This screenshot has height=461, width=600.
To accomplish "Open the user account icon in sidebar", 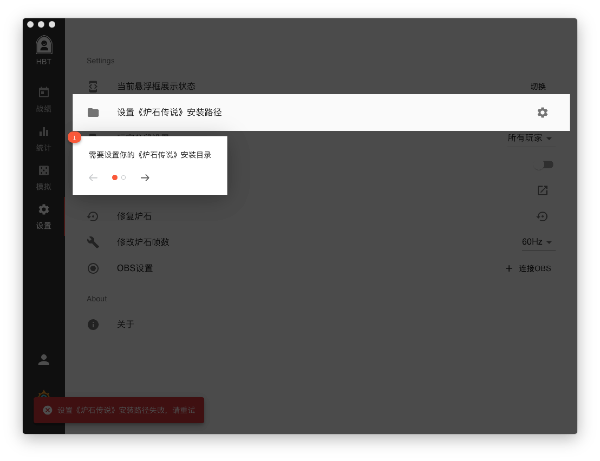I will coord(44,360).
